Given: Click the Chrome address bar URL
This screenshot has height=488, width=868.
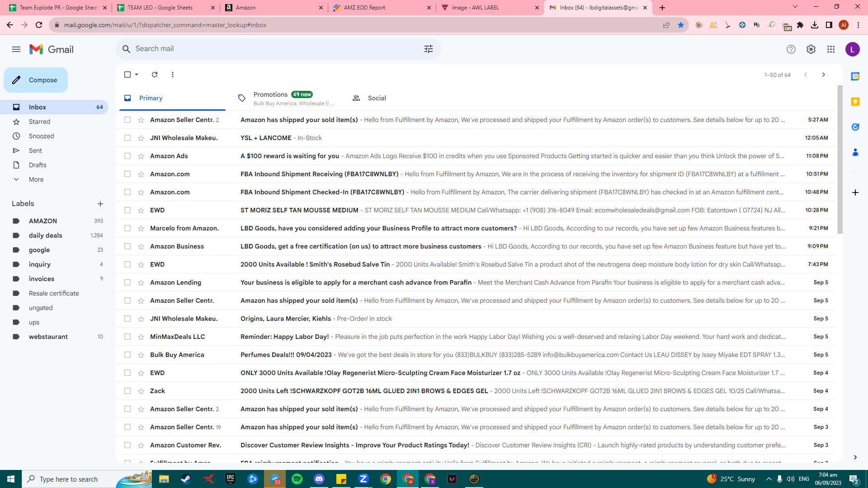Looking at the screenshot, I should 165,25.
